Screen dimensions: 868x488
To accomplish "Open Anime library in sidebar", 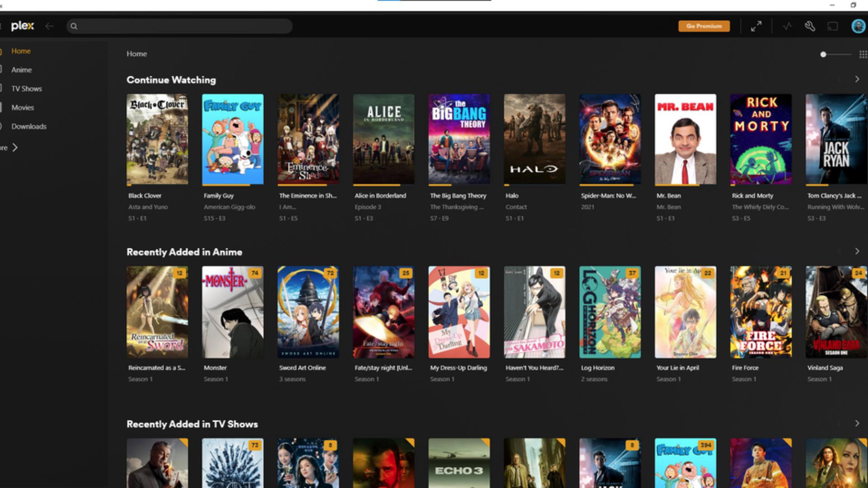I will tap(21, 70).
